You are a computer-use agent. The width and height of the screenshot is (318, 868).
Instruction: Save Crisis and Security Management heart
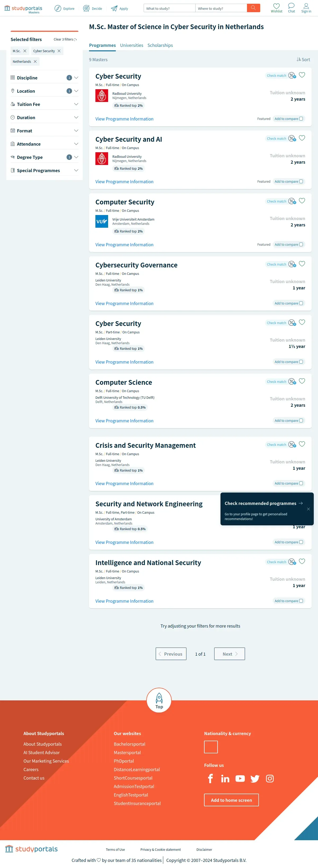click(x=302, y=444)
